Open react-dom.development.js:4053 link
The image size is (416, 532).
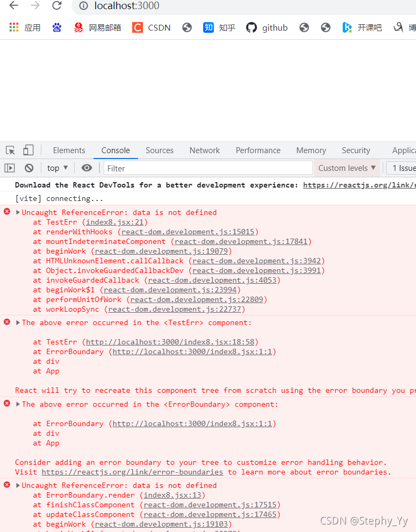(212, 281)
